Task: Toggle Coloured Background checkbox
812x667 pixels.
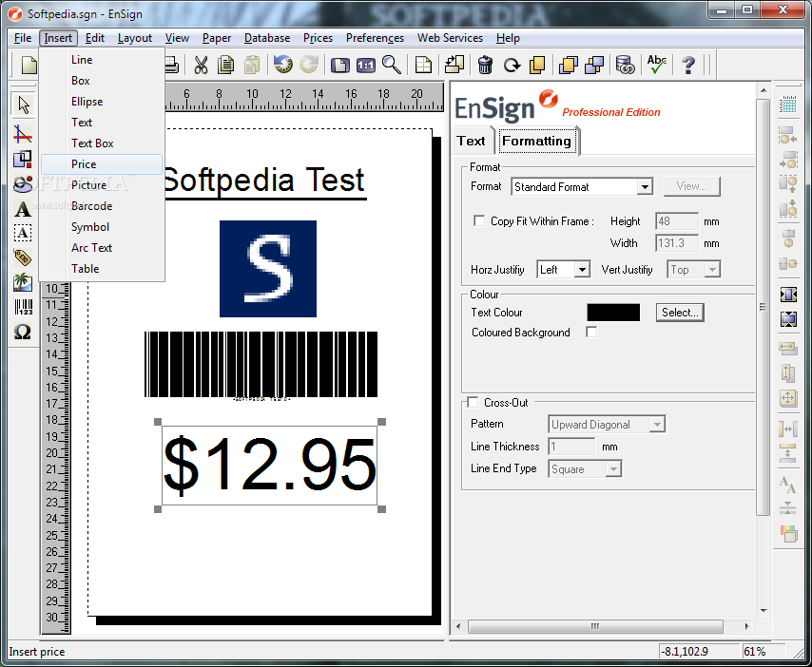Action: [x=591, y=332]
